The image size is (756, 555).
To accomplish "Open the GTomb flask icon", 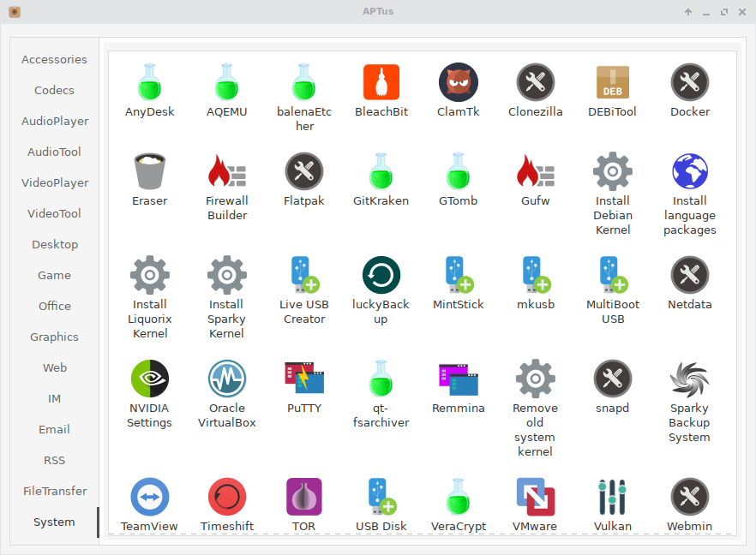I will pos(459,171).
